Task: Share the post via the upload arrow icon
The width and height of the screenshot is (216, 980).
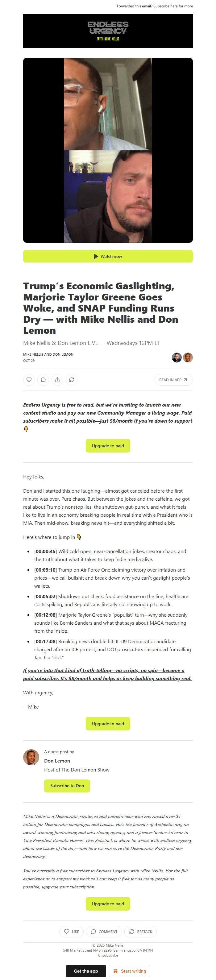Action: [57, 379]
